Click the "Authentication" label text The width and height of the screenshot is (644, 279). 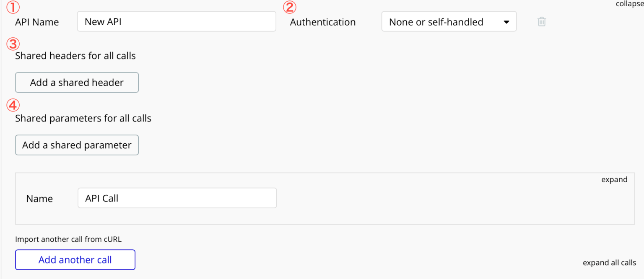click(322, 22)
